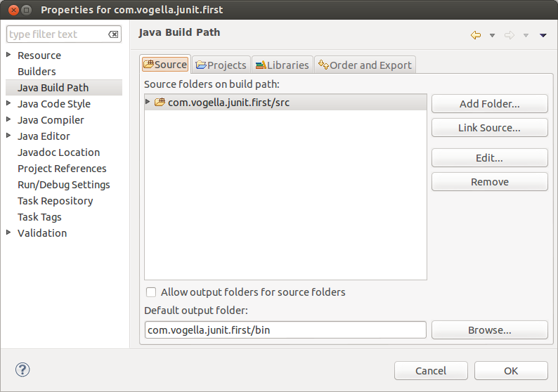Screen dimensions: 558x392
Task: Expand the Resource tree node
Action: click(x=8, y=55)
